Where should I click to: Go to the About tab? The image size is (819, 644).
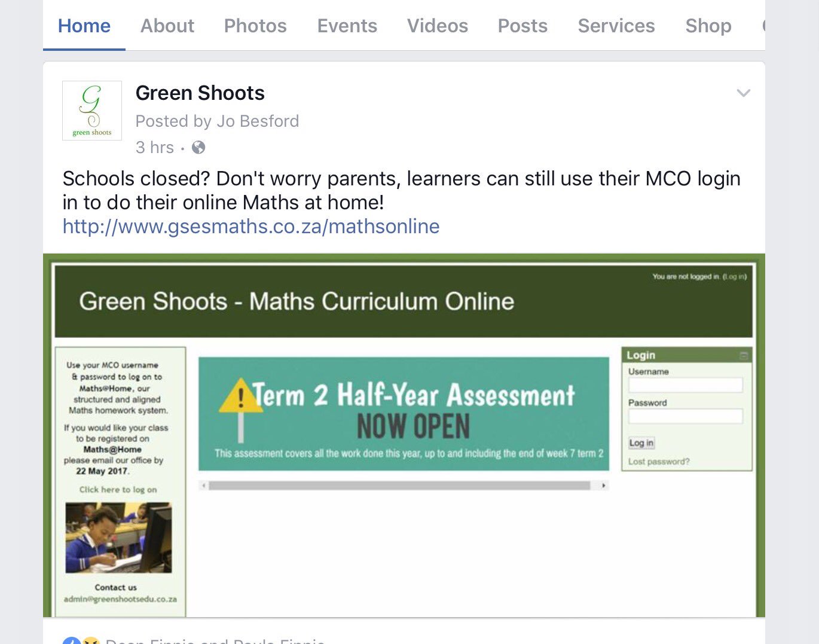click(167, 26)
